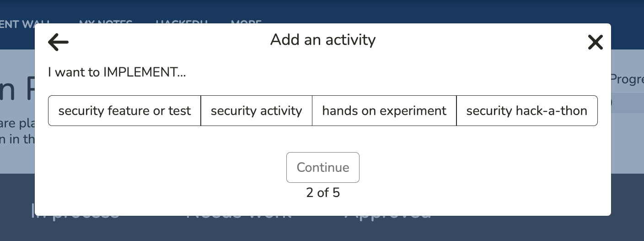The image size is (644, 241).
Task: Close the Add an activity dialog
Action: click(595, 42)
